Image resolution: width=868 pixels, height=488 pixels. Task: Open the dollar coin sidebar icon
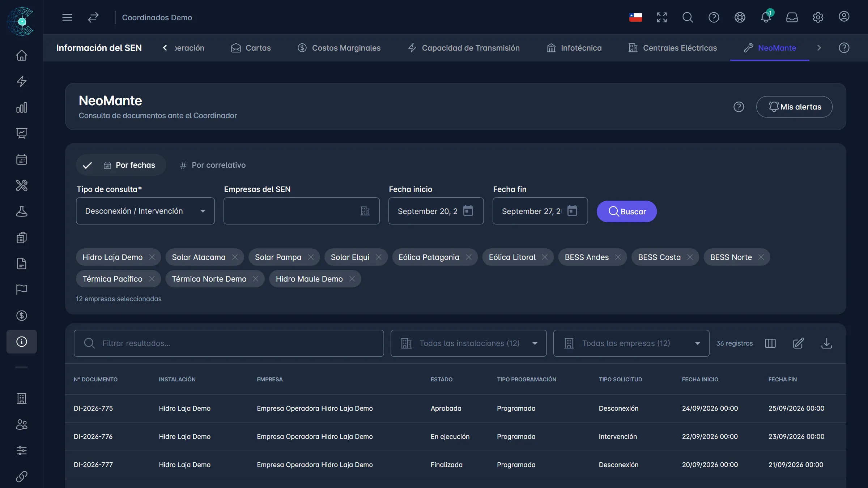point(22,316)
